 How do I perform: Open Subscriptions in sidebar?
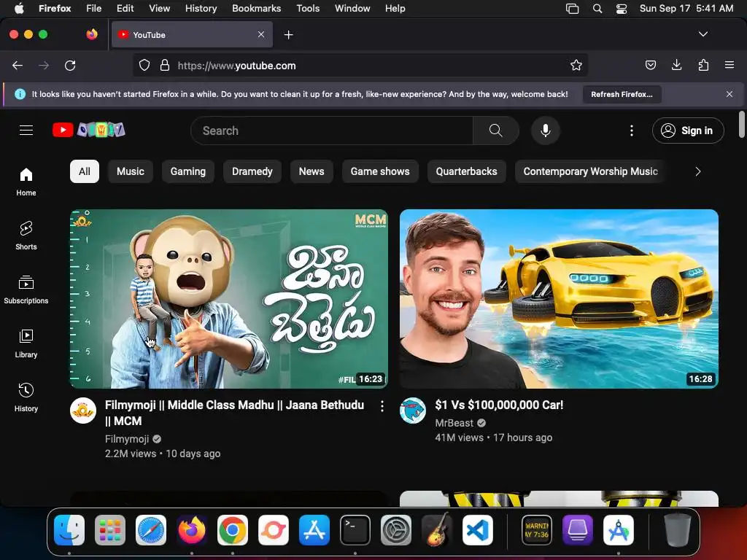pyautogui.click(x=26, y=289)
